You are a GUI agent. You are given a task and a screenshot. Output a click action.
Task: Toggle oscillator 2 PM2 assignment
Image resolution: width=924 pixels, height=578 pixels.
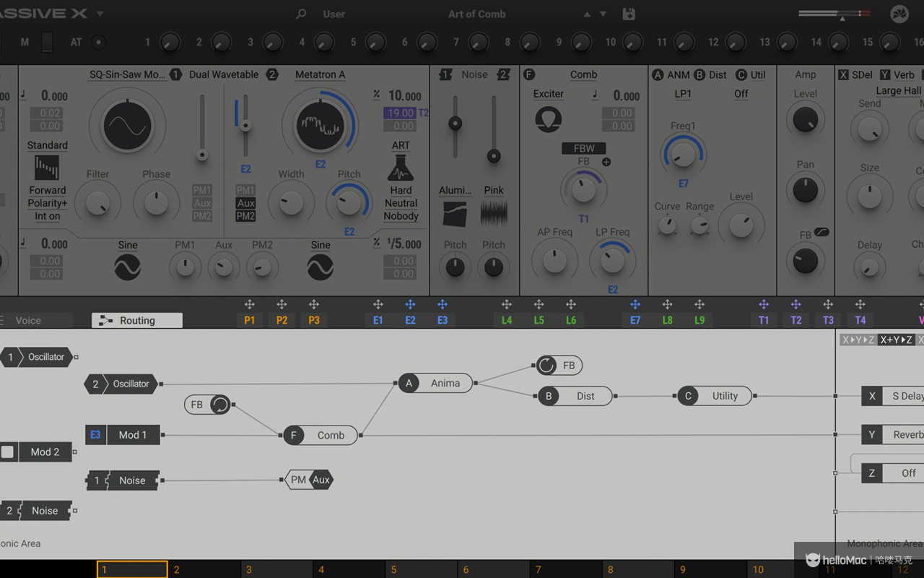pos(245,216)
